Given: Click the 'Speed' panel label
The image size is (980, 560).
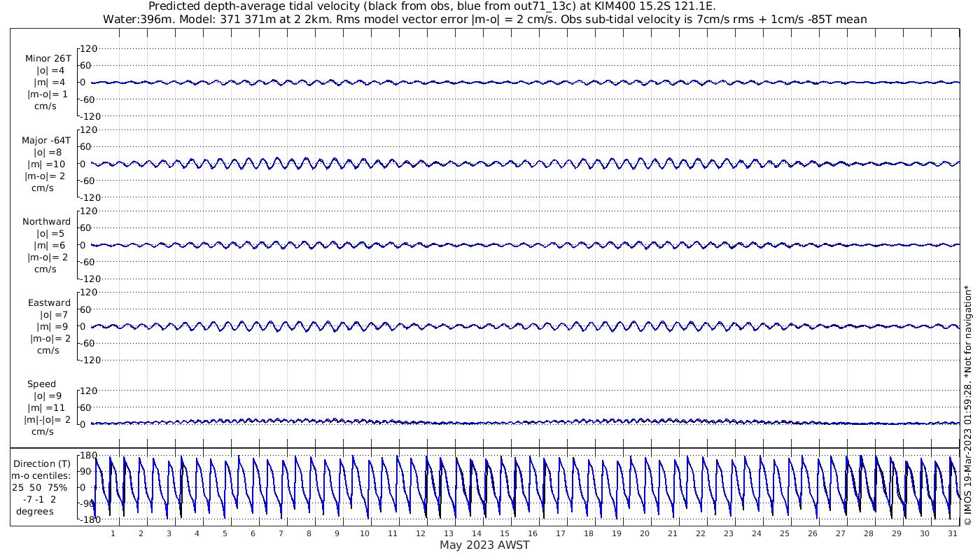Looking at the screenshot, I should point(41,384).
